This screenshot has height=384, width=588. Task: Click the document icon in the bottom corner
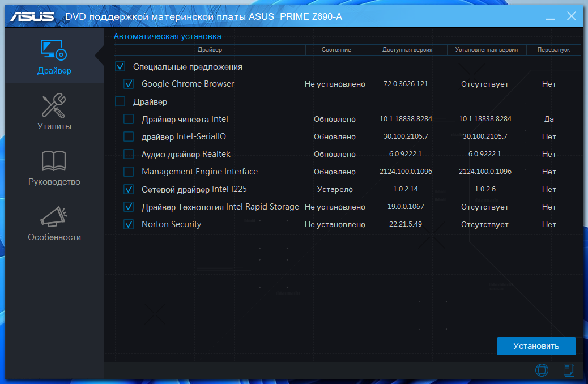pos(569,370)
